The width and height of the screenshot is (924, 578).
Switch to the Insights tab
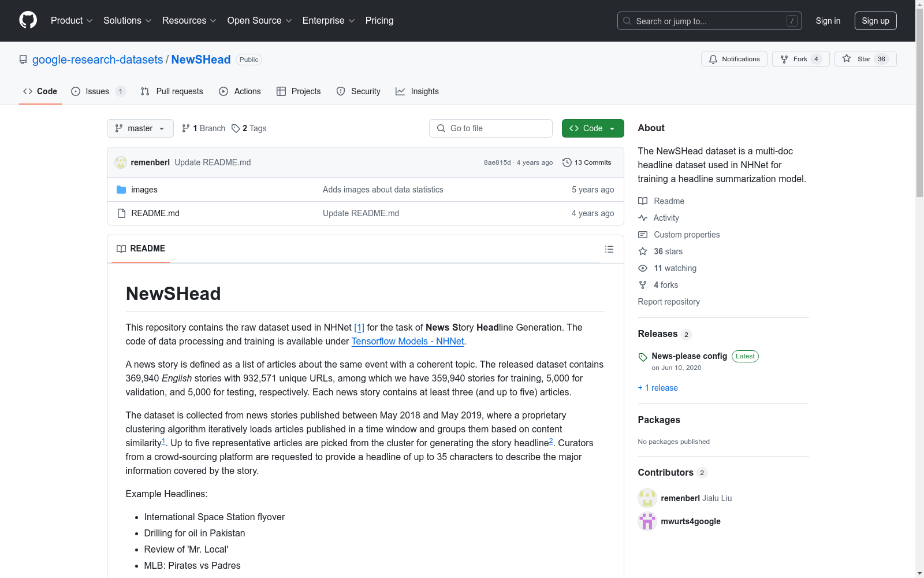pos(418,91)
